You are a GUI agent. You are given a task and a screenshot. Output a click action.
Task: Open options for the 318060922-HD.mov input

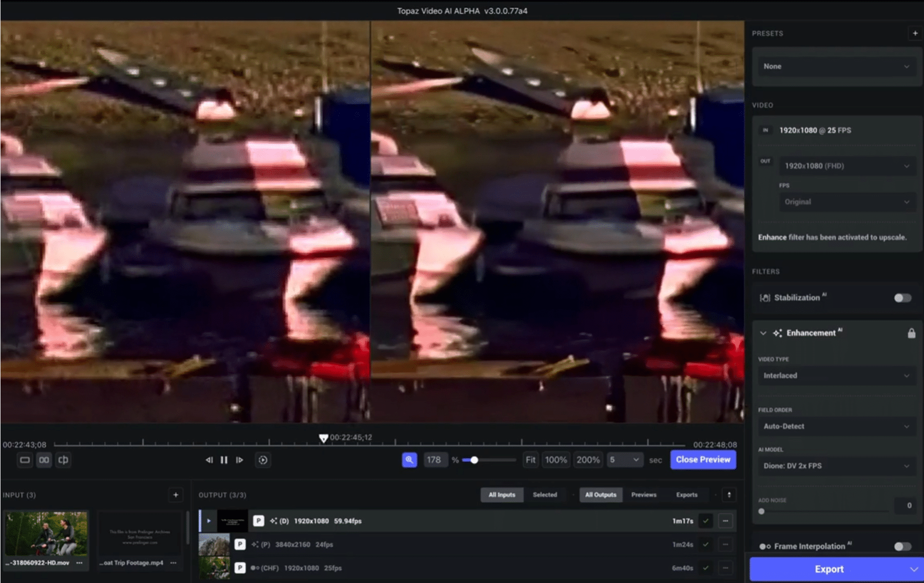(80, 563)
